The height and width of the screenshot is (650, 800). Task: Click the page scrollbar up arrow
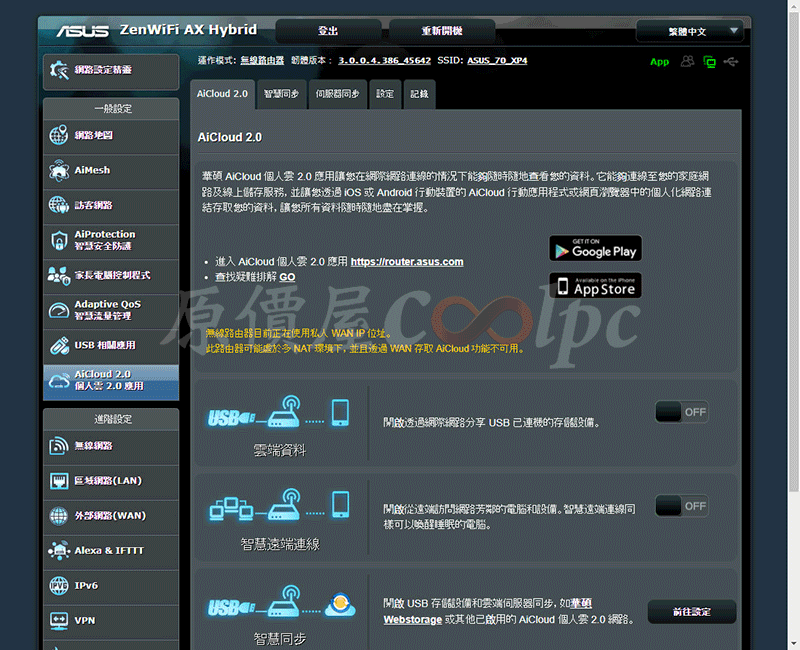click(794, 5)
